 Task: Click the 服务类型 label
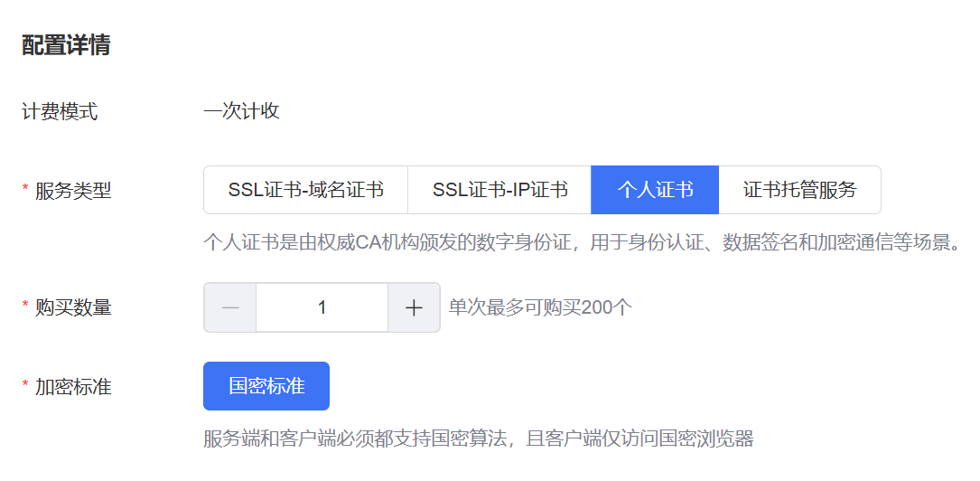pyautogui.click(x=72, y=190)
